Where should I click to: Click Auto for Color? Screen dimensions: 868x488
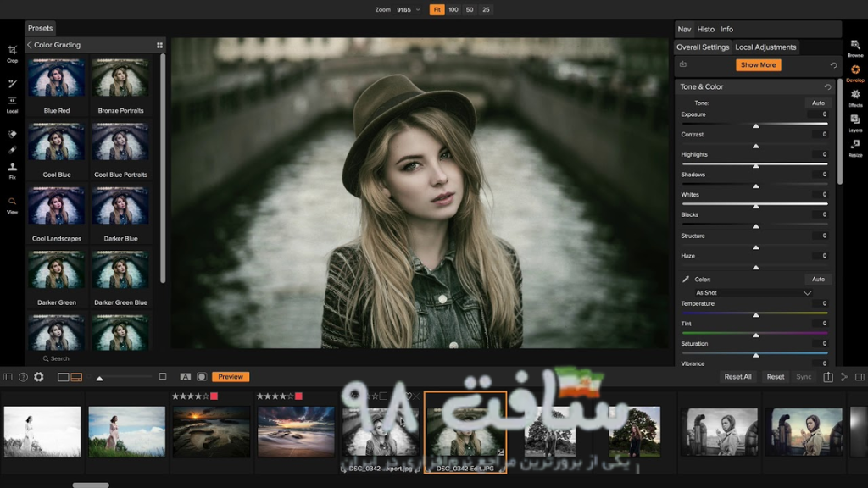click(818, 280)
